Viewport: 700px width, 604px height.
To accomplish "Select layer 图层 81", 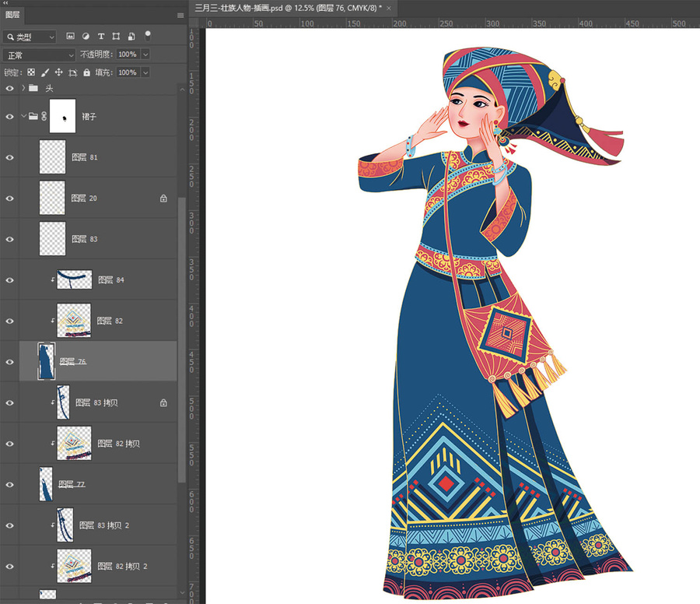I will pos(98,157).
